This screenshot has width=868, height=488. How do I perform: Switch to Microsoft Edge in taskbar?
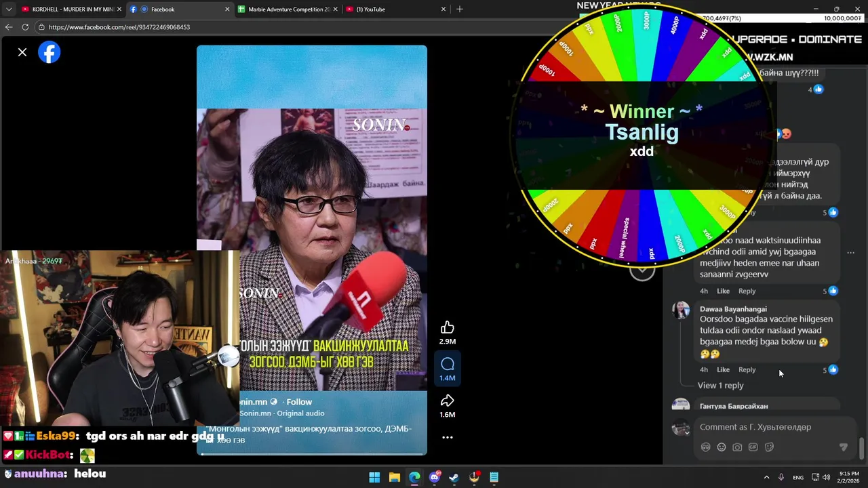click(414, 477)
